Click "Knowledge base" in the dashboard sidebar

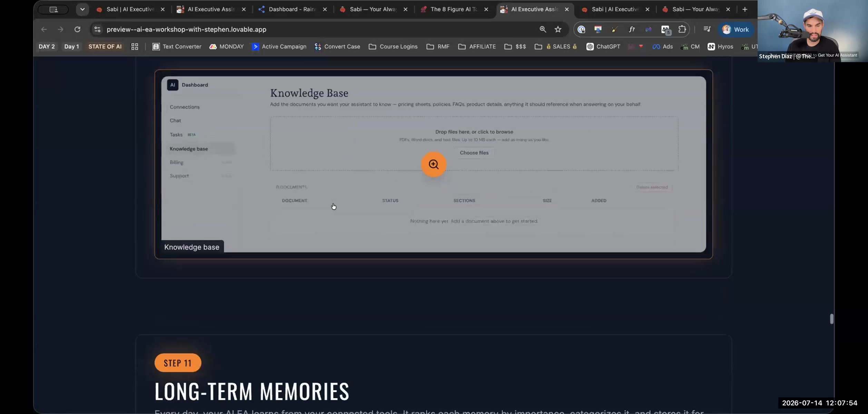coord(189,149)
